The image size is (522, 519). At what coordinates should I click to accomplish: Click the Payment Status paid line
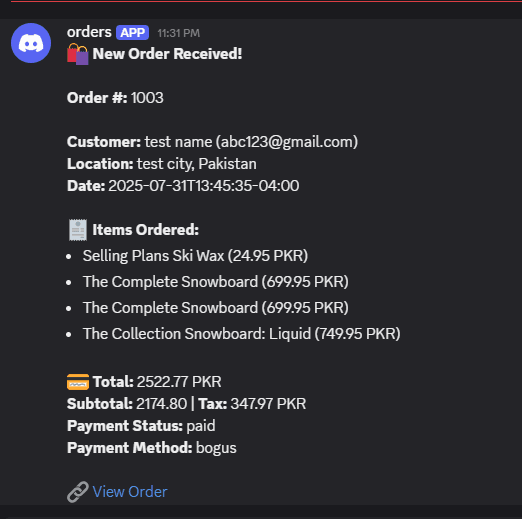click(x=141, y=426)
